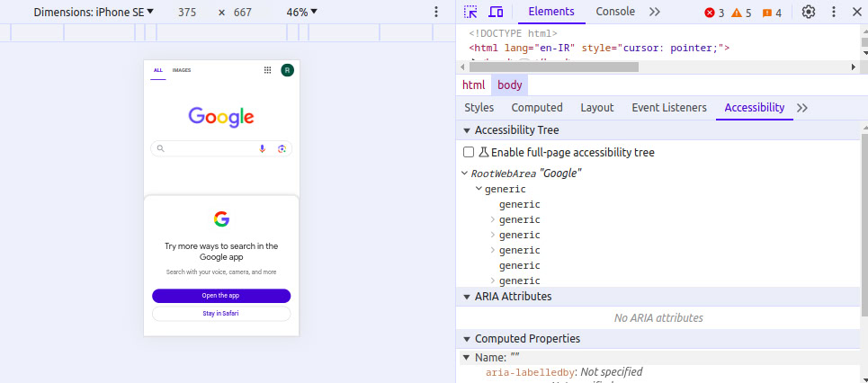The width and height of the screenshot is (868, 383).
Task: Open the Computed sidebar tab
Action: 537,108
